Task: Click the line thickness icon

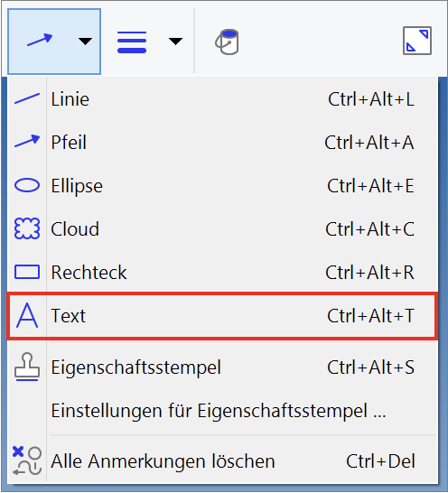Action: coord(132,42)
